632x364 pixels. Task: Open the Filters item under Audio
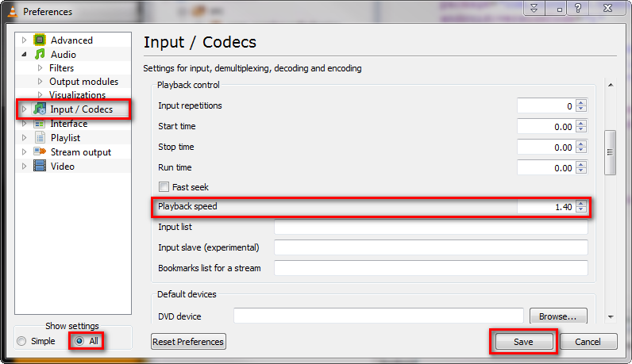pos(61,68)
